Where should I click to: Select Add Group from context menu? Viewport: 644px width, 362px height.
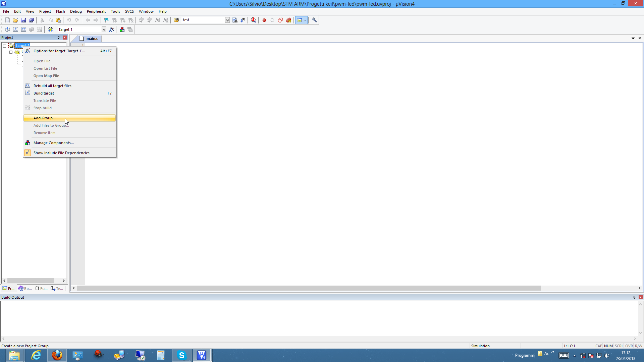pos(45,118)
